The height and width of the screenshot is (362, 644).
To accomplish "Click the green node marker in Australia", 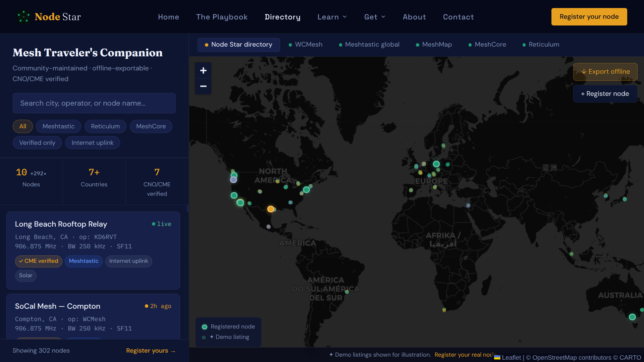I will (632, 317).
